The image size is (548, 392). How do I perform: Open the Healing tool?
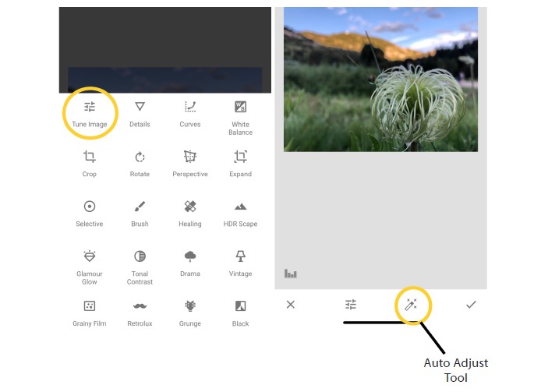coord(190,214)
